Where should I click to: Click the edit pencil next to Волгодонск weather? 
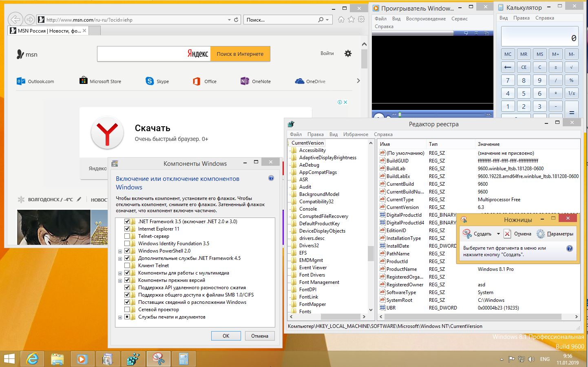point(79,199)
